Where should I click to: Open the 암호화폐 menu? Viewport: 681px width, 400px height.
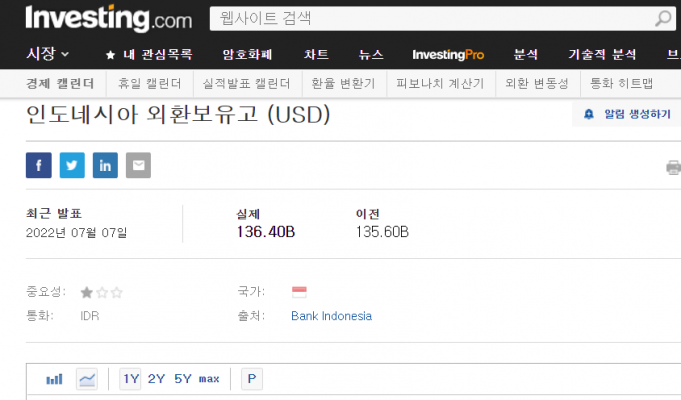pos(246,54)
